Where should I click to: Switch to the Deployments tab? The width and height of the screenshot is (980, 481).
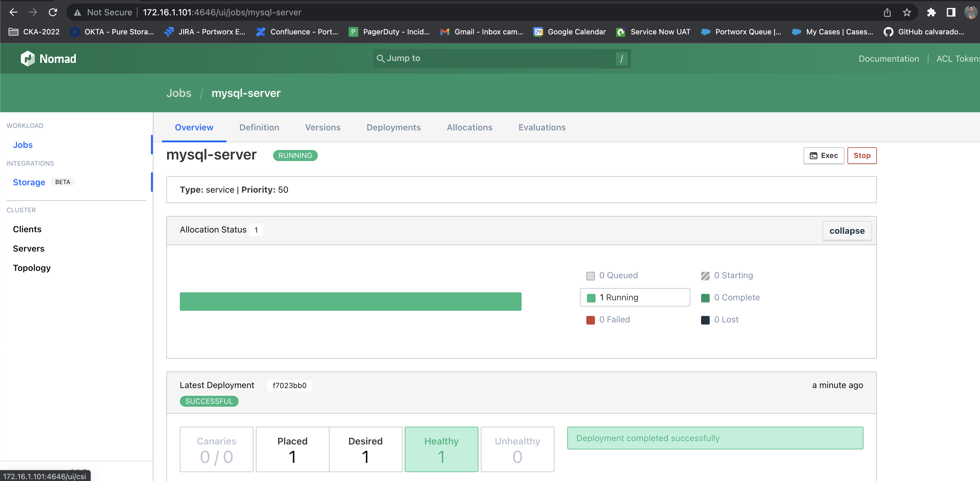point(393,127)
